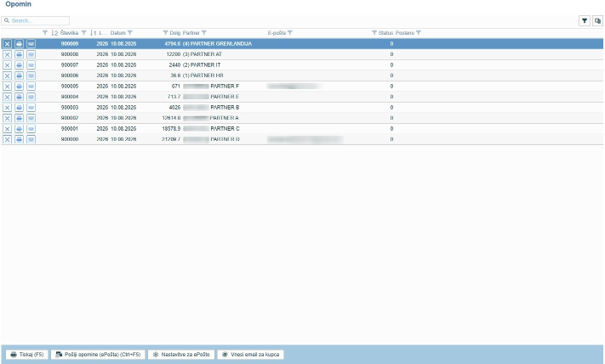Open the E-pošta column filter

click(x=290, y=33)
